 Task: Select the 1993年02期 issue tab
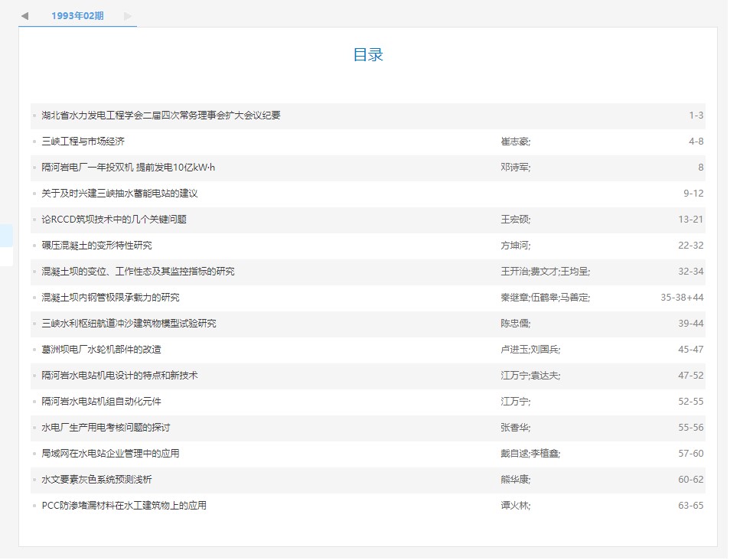pyautogui.click(x=77, y=16)
